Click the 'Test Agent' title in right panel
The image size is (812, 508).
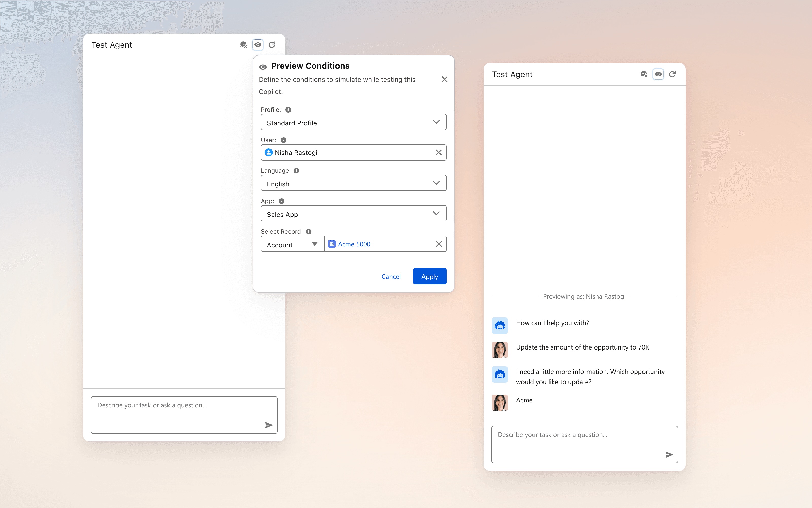(512, 75)
